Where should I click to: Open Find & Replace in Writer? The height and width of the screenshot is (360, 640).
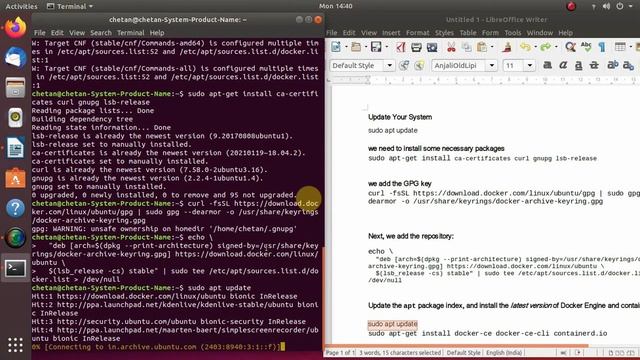click(570, 47)
